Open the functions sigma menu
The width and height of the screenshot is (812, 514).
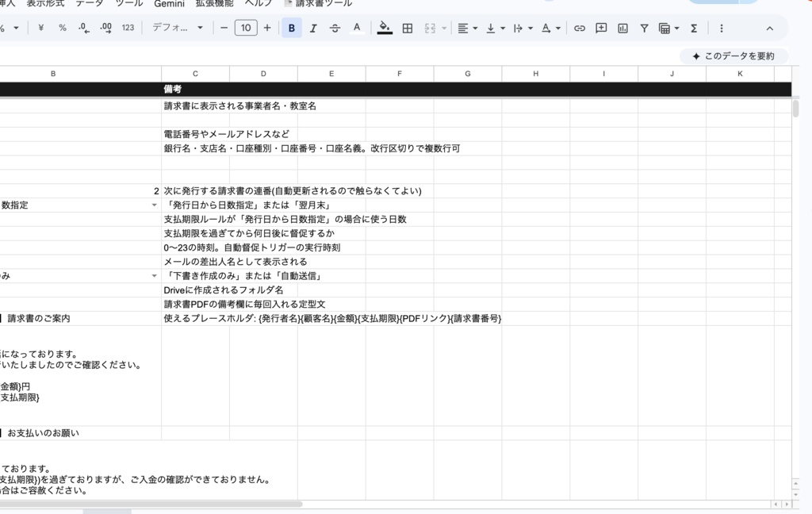[694, 28]
